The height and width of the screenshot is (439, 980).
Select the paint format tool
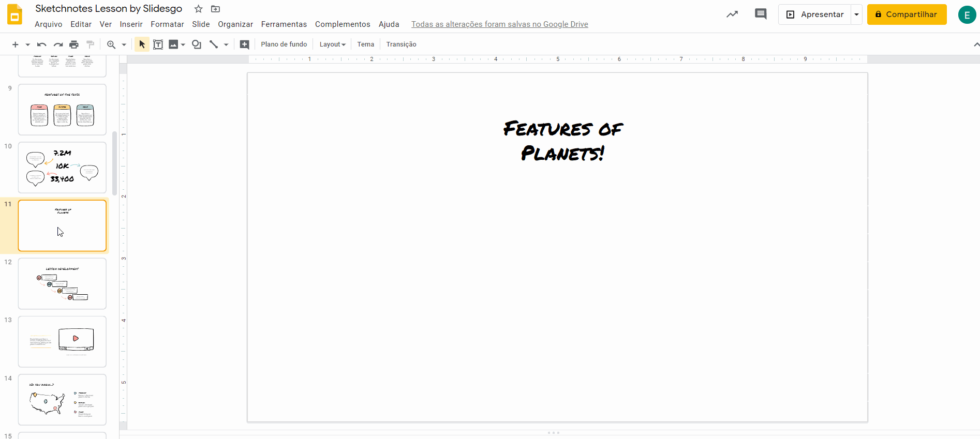(90, 44)
